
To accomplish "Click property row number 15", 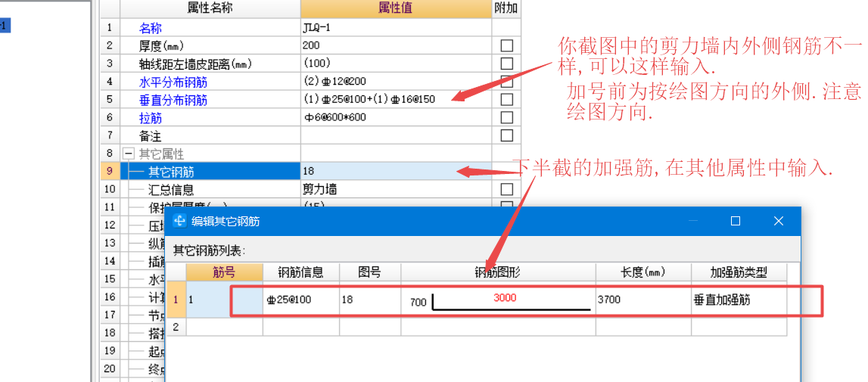I will pos(110,280).
